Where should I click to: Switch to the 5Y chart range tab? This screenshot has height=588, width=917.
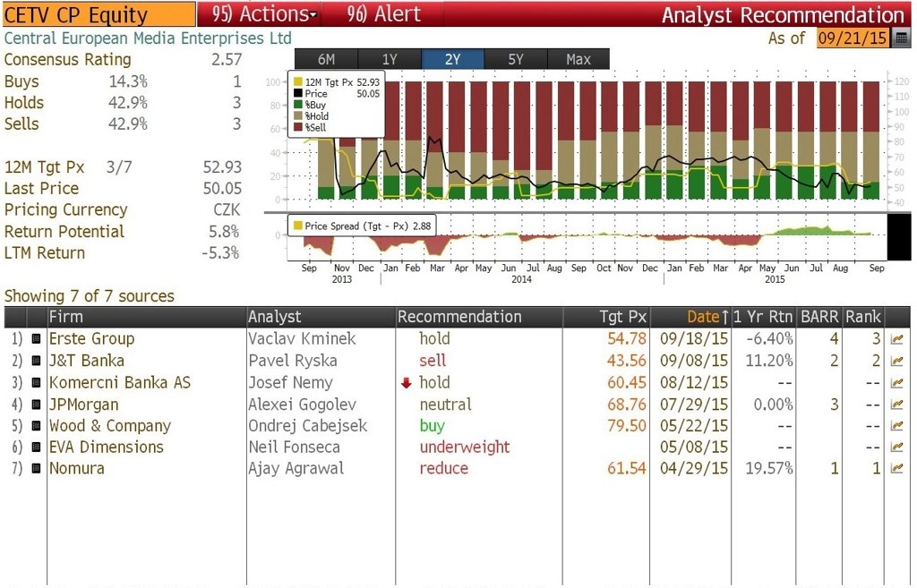(515, 59)
